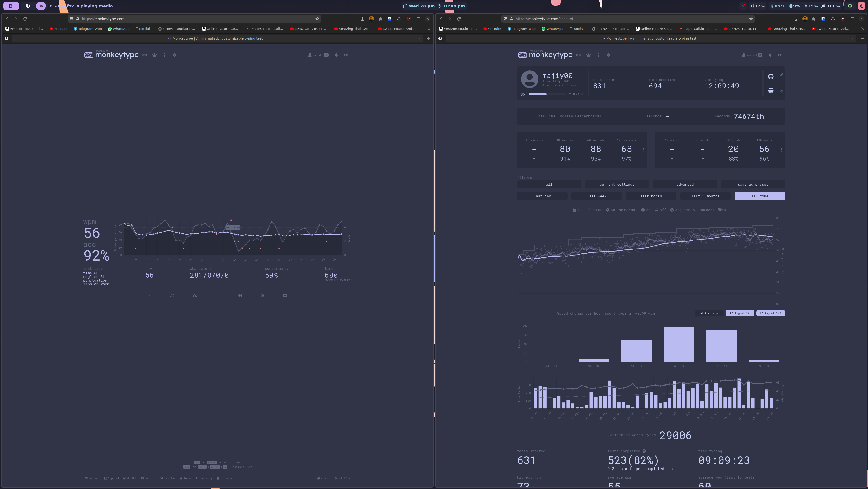The image size is (868, 489).
Task: Open WhatsApp bookmark in right window
Action: [553, 29]
